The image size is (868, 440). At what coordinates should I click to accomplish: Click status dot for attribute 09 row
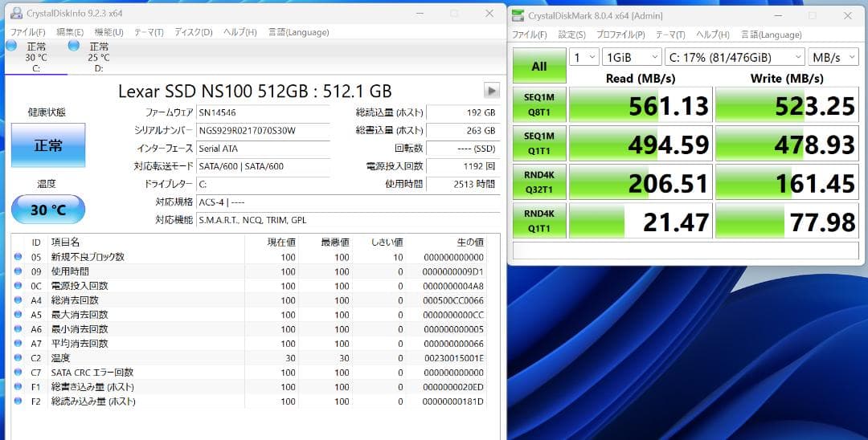click(x=18, y=271)
